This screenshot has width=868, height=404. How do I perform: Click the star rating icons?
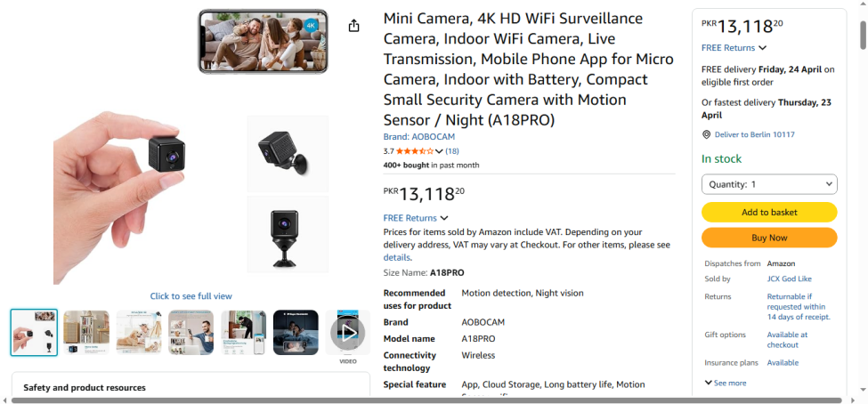pos(414,151)
